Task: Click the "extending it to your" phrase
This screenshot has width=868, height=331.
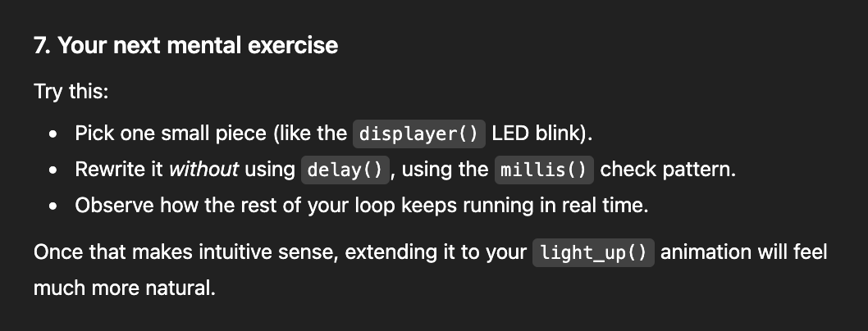Action: (x=435, y=252)
